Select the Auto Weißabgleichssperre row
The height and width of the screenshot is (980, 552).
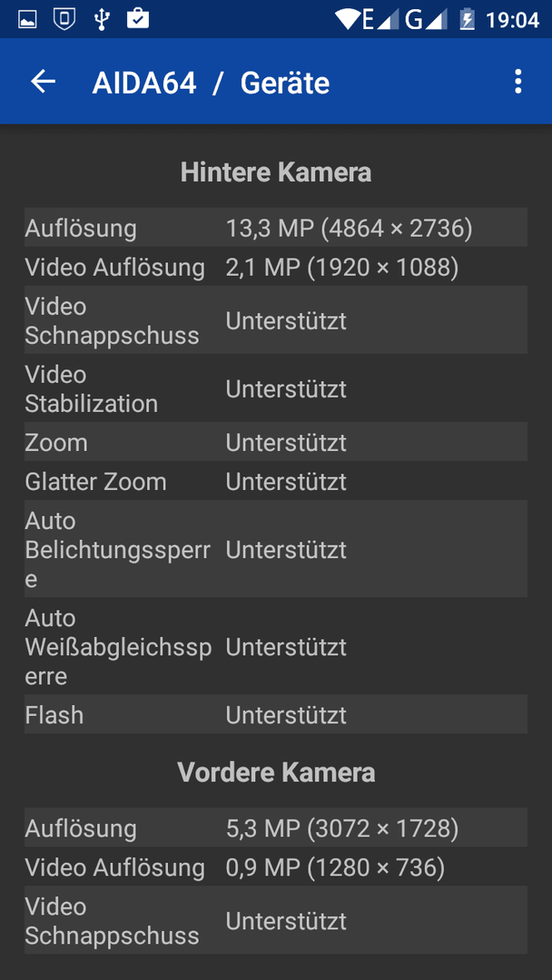276,646
